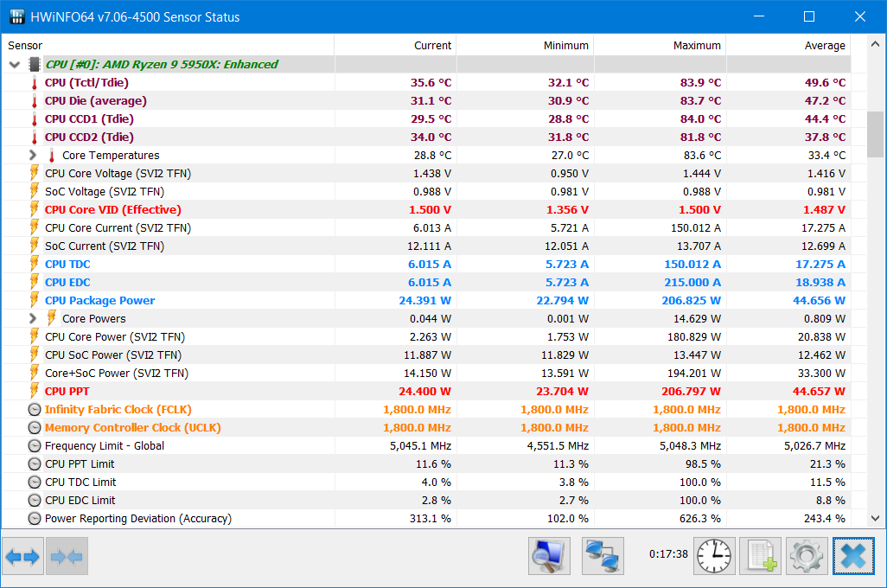Viewport: 887px width, 588px height.
Task: Click the Current column header
Action: 395,45
